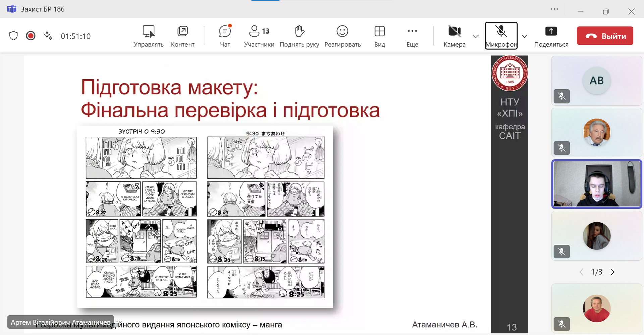
Task: Open the Реагировать reactions menu
Action: (x=342, y=36)
